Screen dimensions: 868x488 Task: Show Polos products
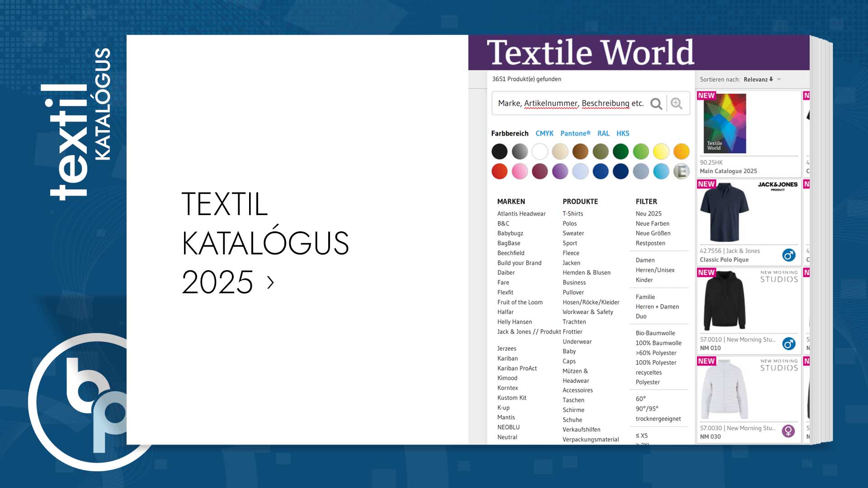(x=570, y=224)
